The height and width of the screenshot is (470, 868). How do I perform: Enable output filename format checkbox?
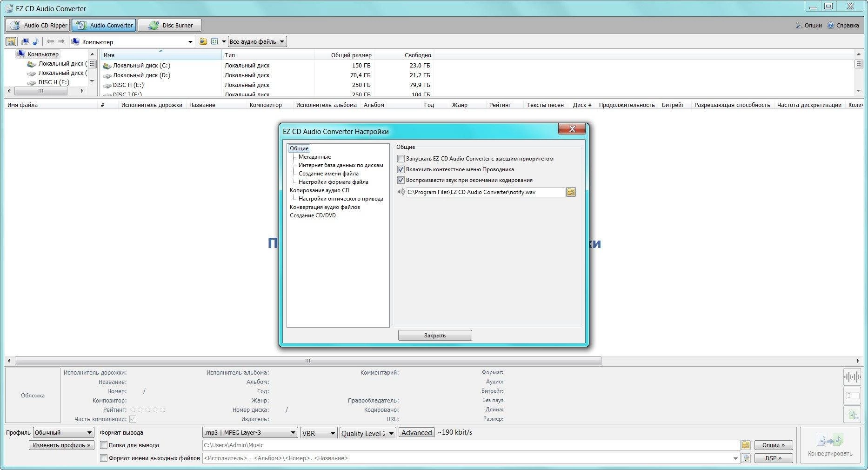coord(104,458)
